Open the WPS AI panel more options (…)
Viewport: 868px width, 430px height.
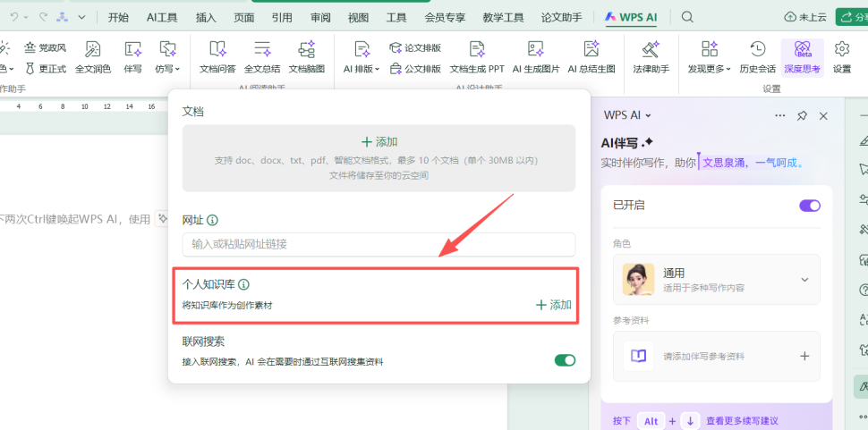coord(780,115)
